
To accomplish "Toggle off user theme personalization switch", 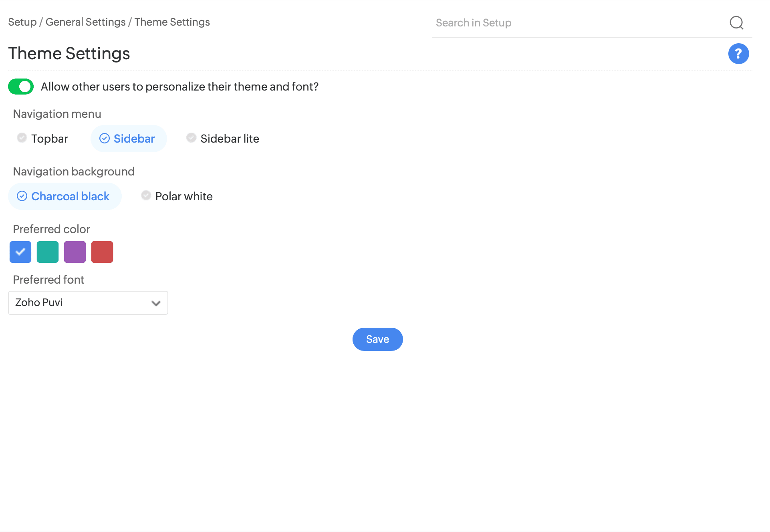I will pos(21,87).
